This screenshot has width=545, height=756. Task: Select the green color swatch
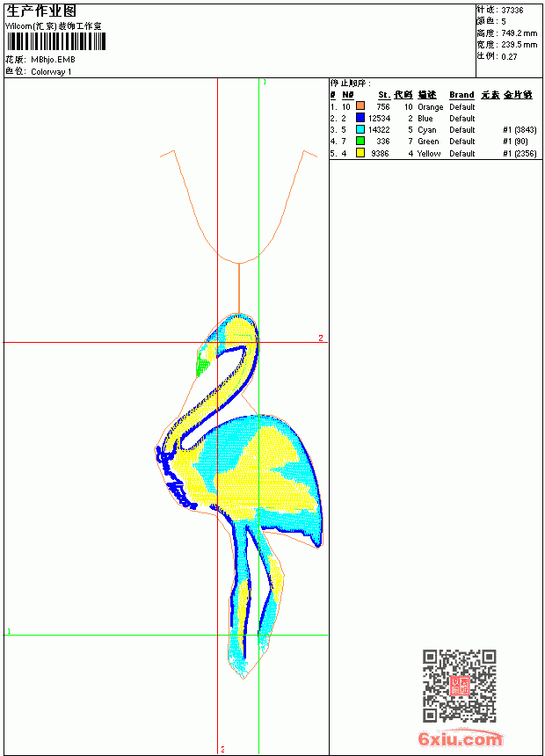[x=360, y=141]
